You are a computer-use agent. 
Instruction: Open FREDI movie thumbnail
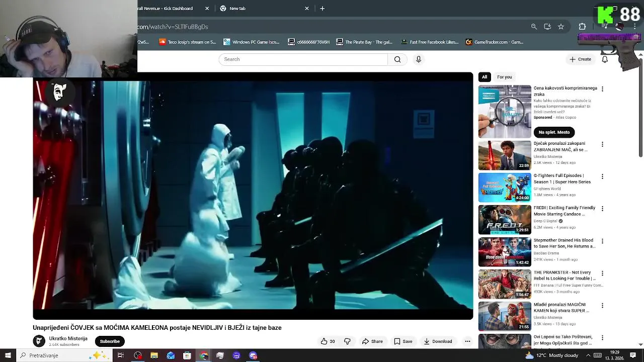[x=505, y=220]
